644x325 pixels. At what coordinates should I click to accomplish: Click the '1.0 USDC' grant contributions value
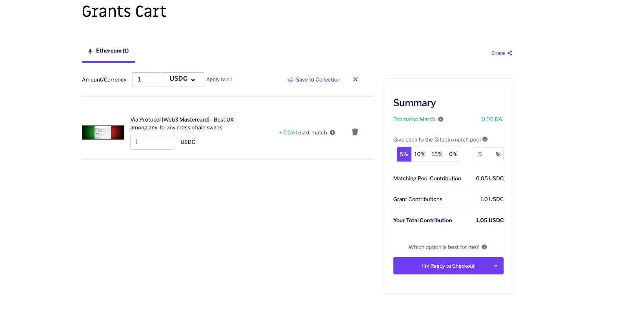point(492,199)
